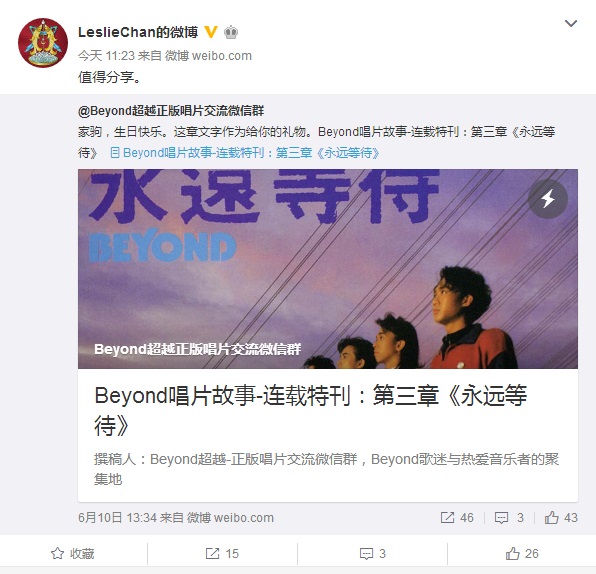The image size is (596, 574).
Task: Click the crown membership icon
Action: [231, 32]
